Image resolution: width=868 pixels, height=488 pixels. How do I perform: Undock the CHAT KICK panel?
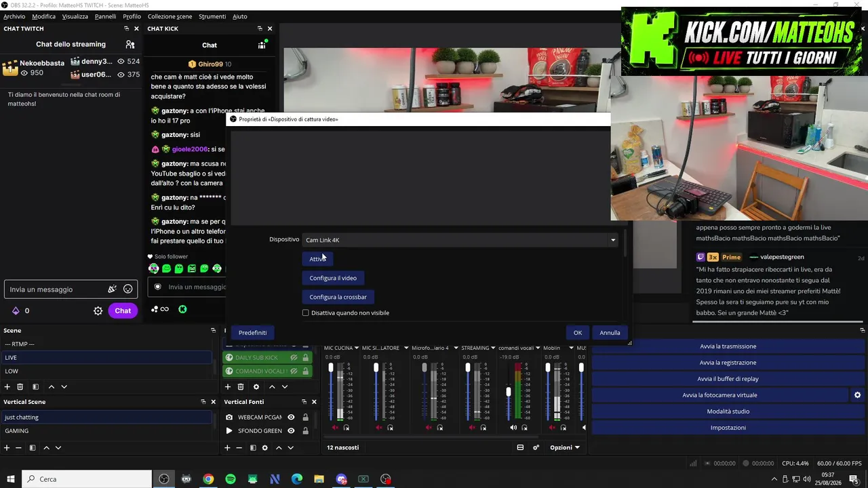point(260,28)
